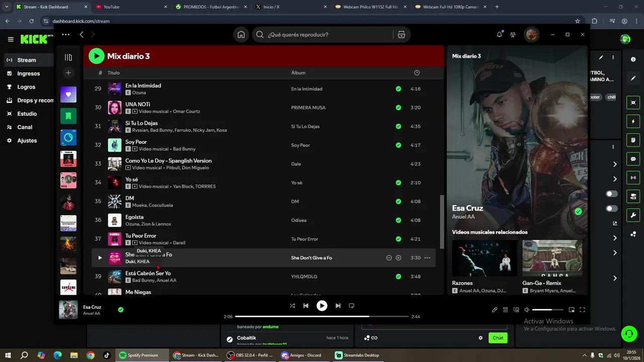Skip to next track

point(338,306)
